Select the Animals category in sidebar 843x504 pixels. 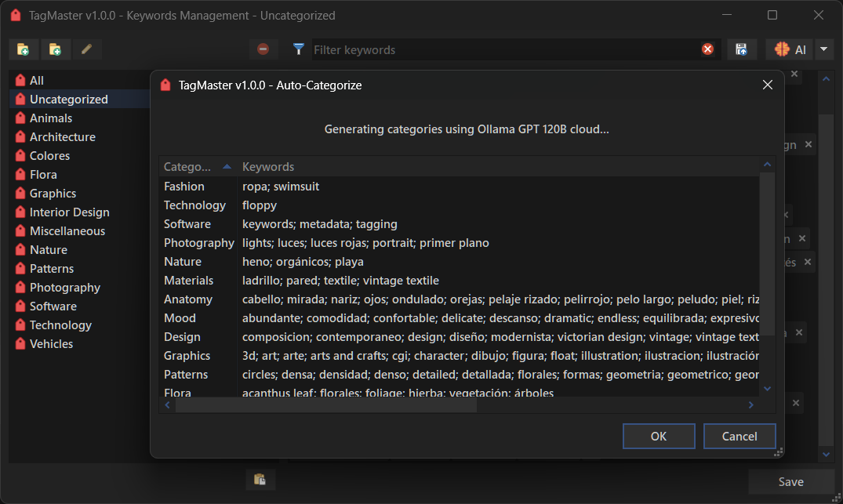click(51, 118)
